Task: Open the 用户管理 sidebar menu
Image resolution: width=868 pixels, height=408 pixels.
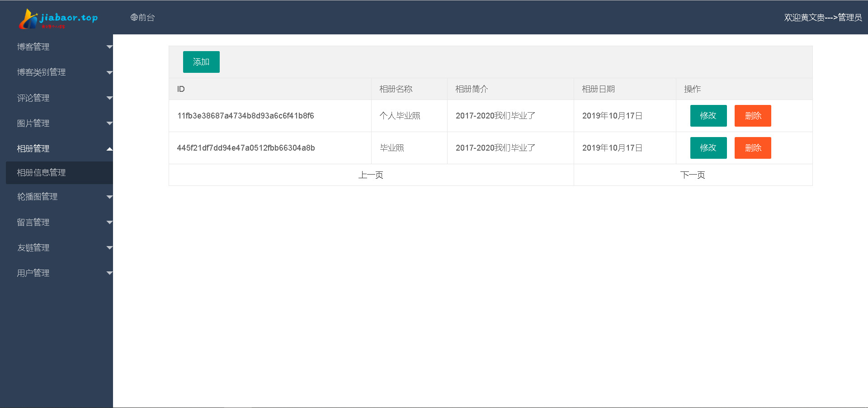Action: [33, 273]
